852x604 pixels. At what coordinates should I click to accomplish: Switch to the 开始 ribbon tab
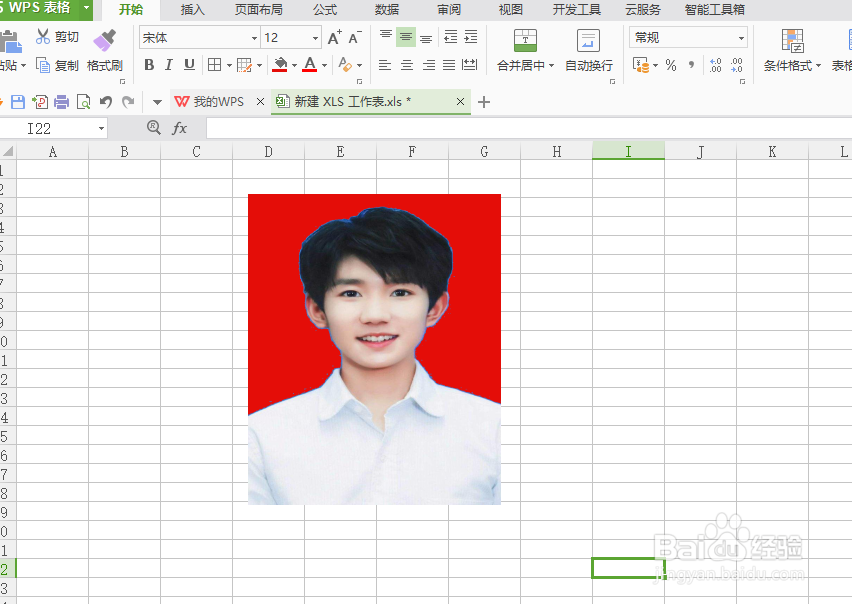click(x=131, y=10)
